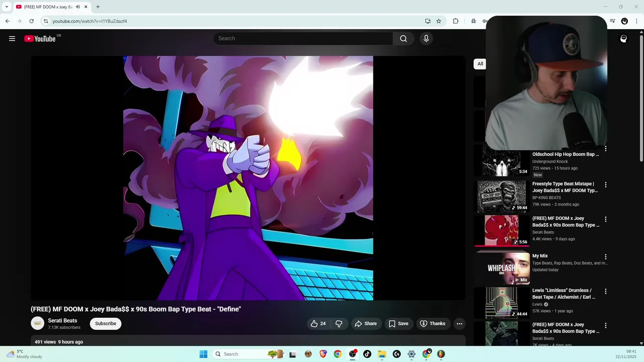Open the red devil thumbnail 5:56 video
Image resolution: width=644 pixels, height=362 pixels.
(x=502, y=231)
